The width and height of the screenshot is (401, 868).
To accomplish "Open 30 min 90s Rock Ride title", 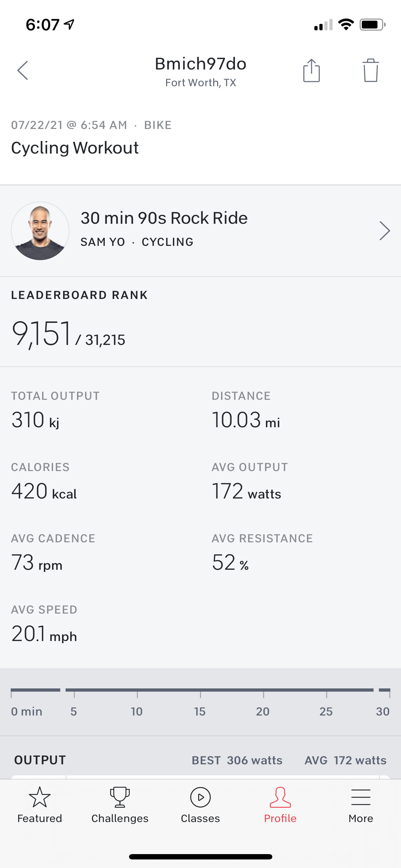I will (x=164, y=218).
